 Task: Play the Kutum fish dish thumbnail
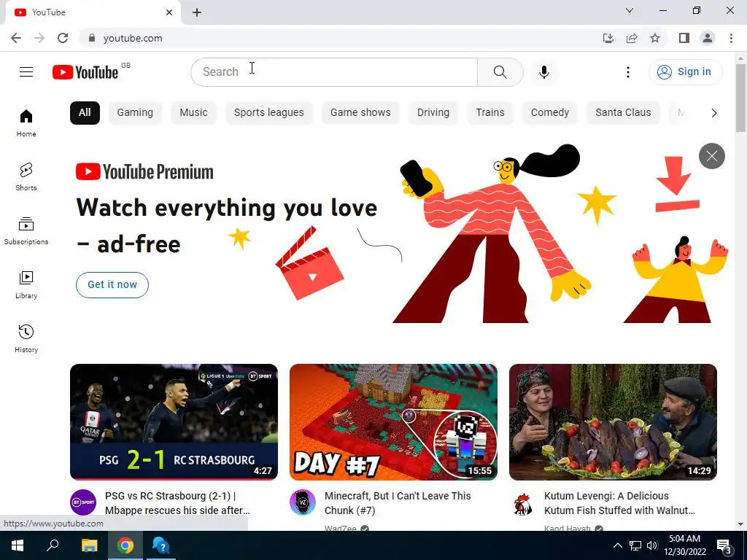click(x=613, y=422)
